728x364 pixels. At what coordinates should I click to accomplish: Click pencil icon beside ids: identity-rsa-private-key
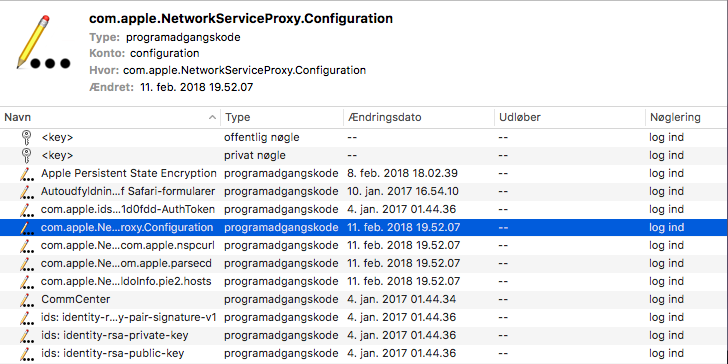tap(26, 336)
